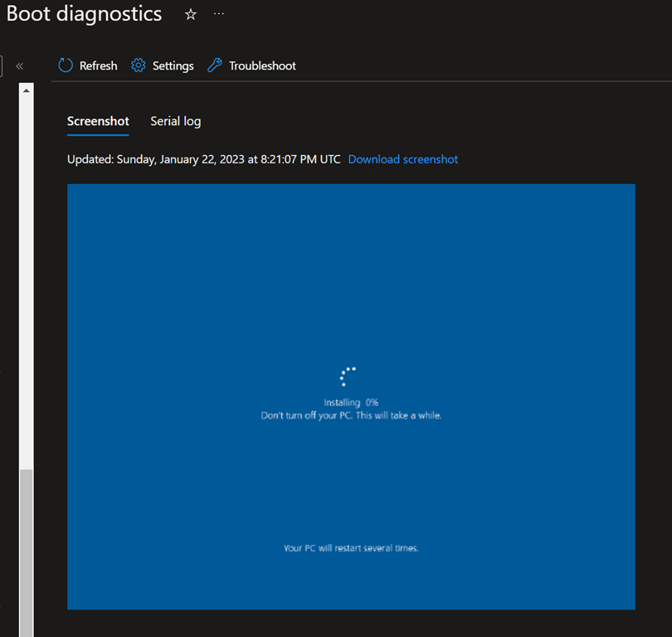Open the ellipsis menu beside the star
This screenshot has width=672, height=637.
pyautogui.click(x=218, y=14)
